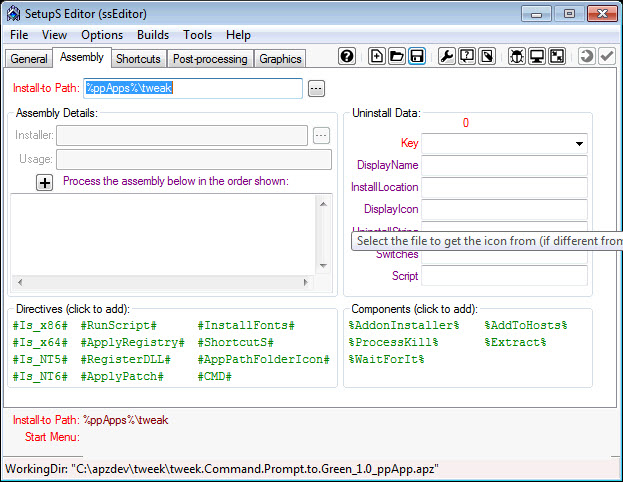Click the Installer browse ellipsis button

pyautogui.click(x=321, y=136)
